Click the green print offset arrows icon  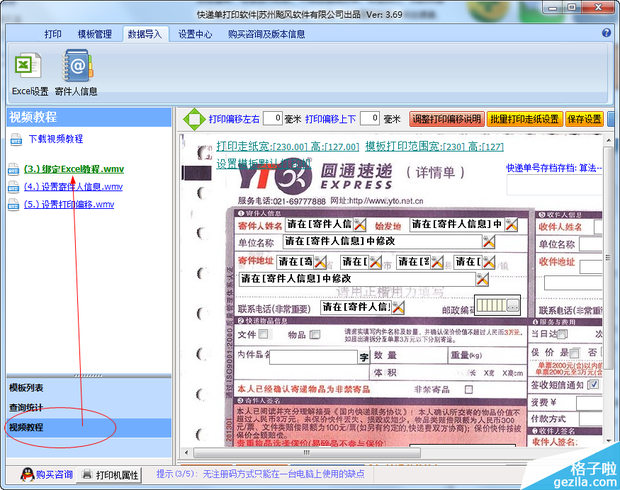[x=194, y=119]
